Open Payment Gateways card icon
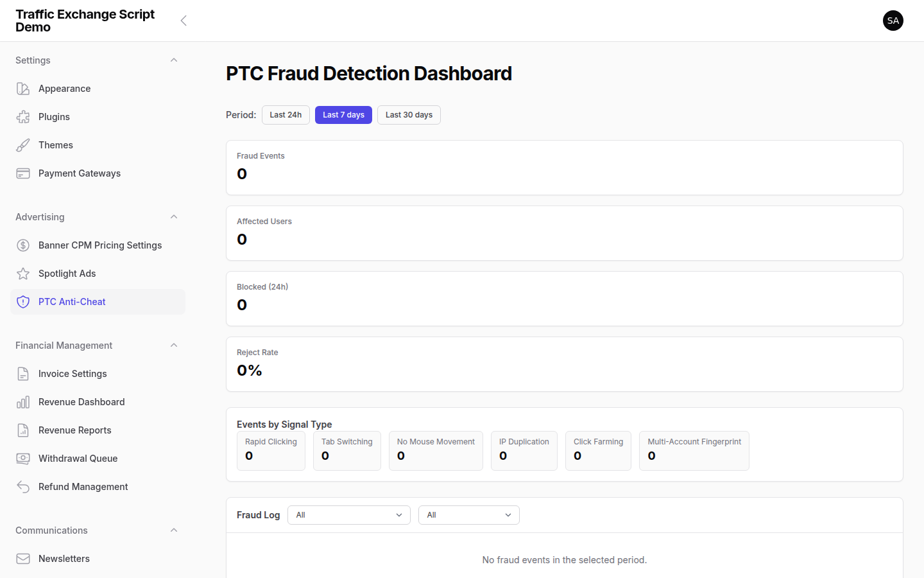The image size is (924, 578). (23, 173)
